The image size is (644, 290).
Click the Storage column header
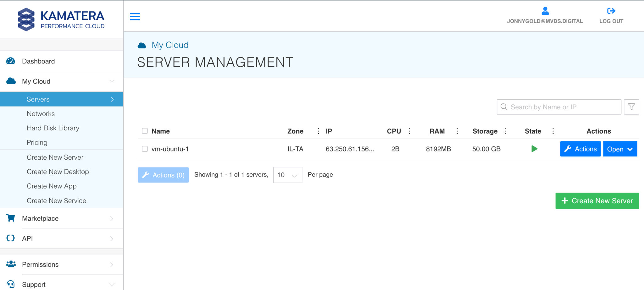tap(485, 131)
